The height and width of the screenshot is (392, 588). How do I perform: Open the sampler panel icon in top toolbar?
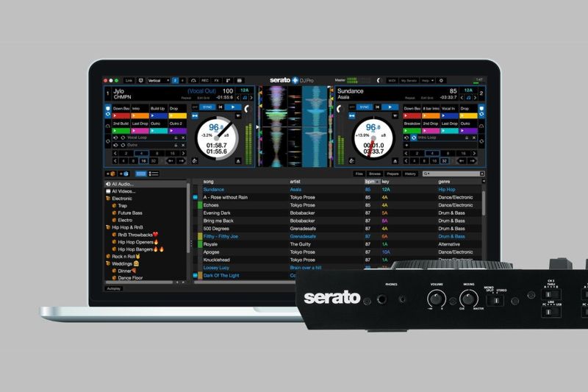tap(228, 80)
